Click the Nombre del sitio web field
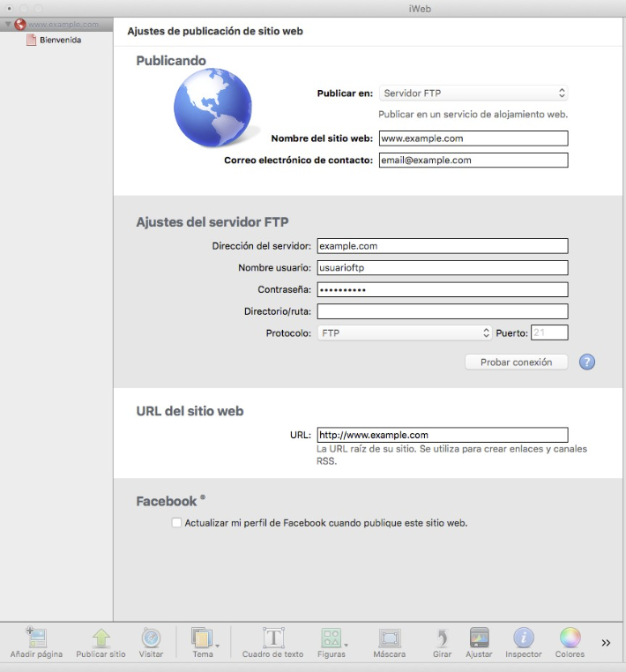The image size is (626, 672). tap(473, 138)
